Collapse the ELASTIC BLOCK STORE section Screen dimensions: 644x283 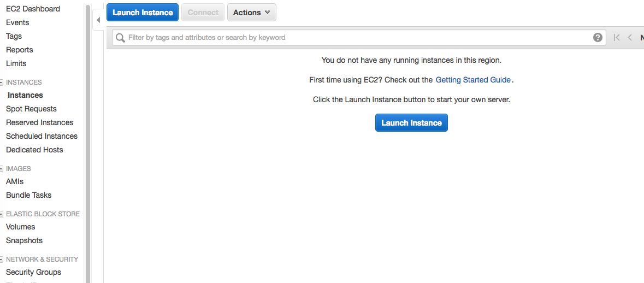(x=2, y=214)
